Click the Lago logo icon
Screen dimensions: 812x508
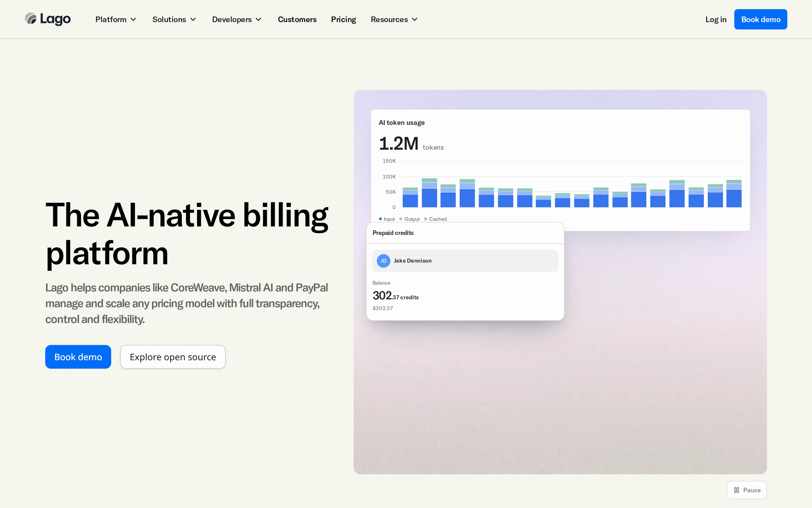(x=30, y=19)
